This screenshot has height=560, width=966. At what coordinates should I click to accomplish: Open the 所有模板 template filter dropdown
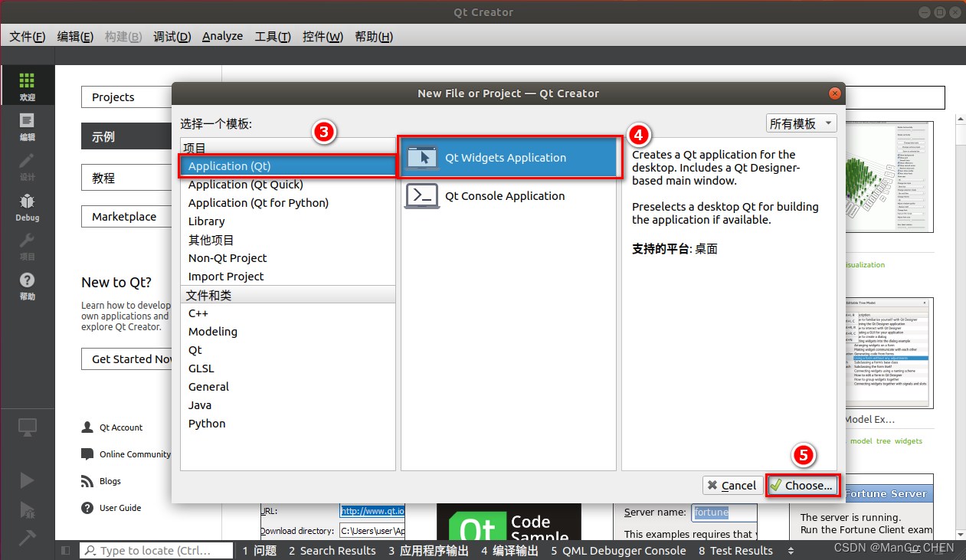click(x=801, y=123)
